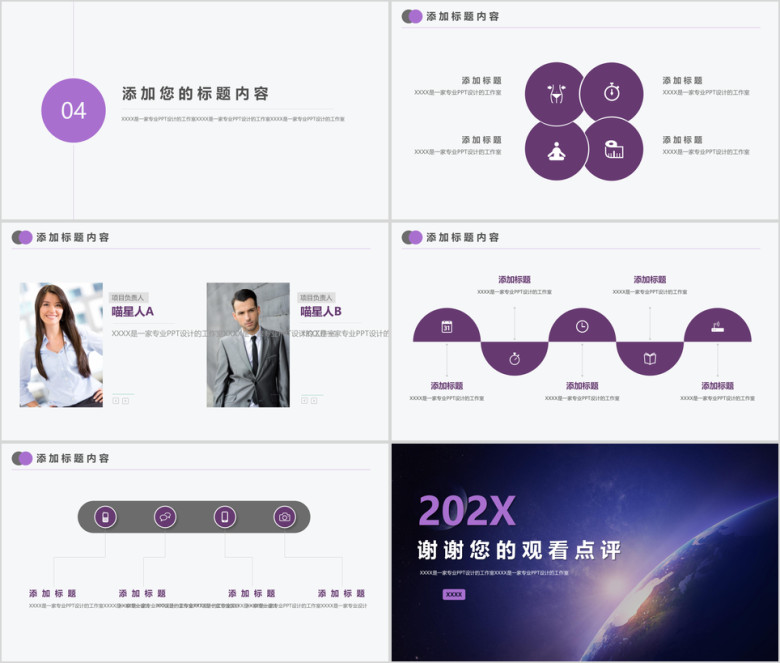Select the measuring tape icon circle
The width and height of the screenshot is (780, 663).
613,149
